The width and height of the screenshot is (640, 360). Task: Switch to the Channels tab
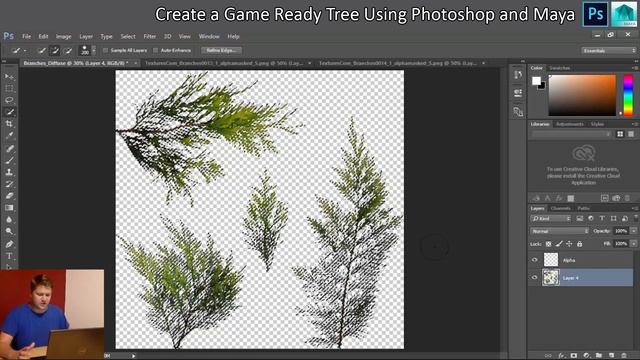(x=560, y=208)
